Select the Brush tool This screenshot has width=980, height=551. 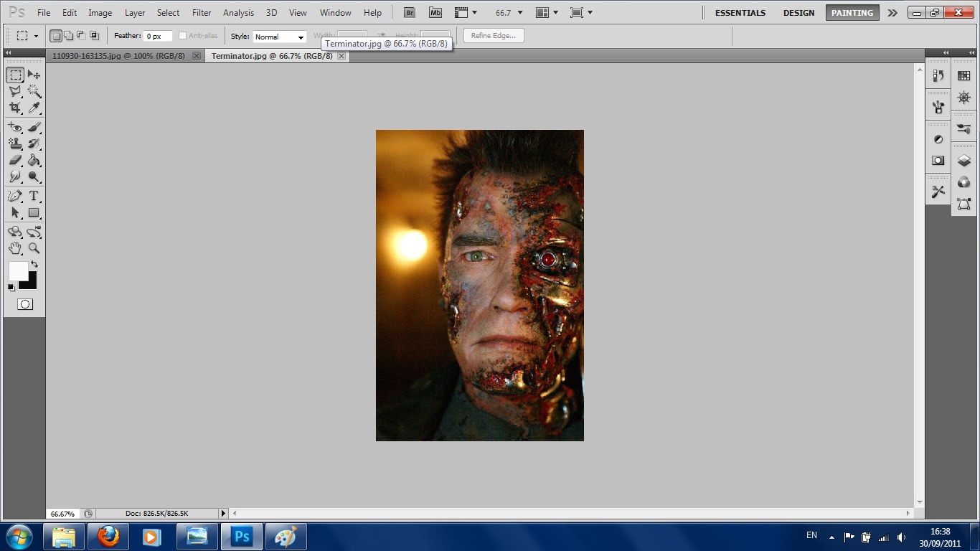point(34,128)
